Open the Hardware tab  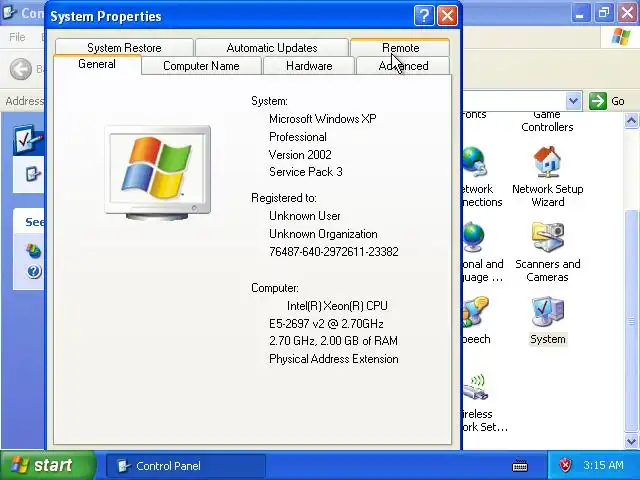point(309,66)
